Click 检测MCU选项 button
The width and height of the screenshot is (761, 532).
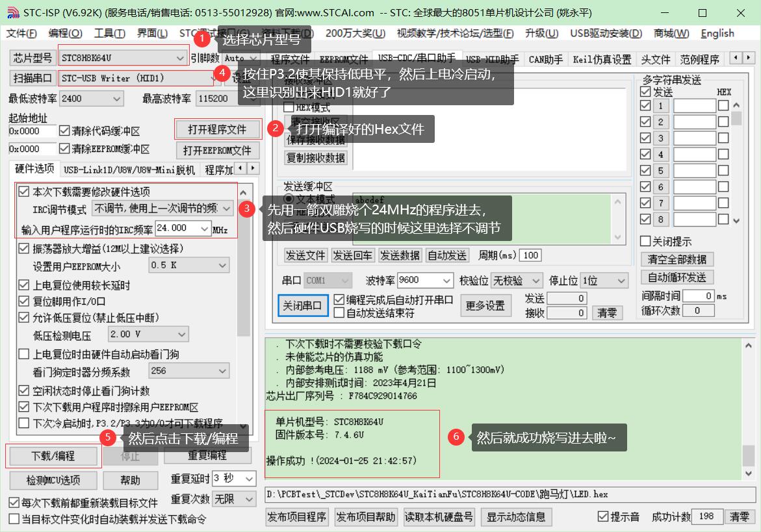coord(53,480)
